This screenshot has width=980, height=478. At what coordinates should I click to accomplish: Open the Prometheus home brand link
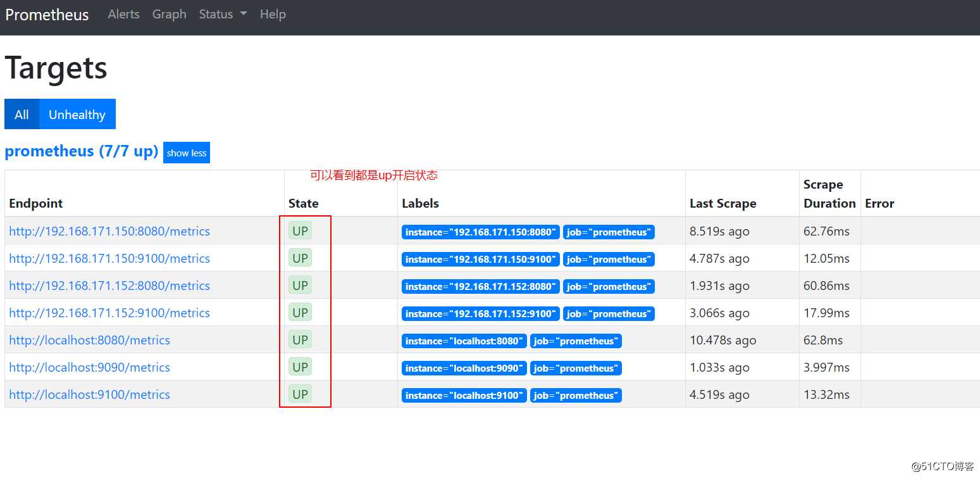tap(47, 15)
